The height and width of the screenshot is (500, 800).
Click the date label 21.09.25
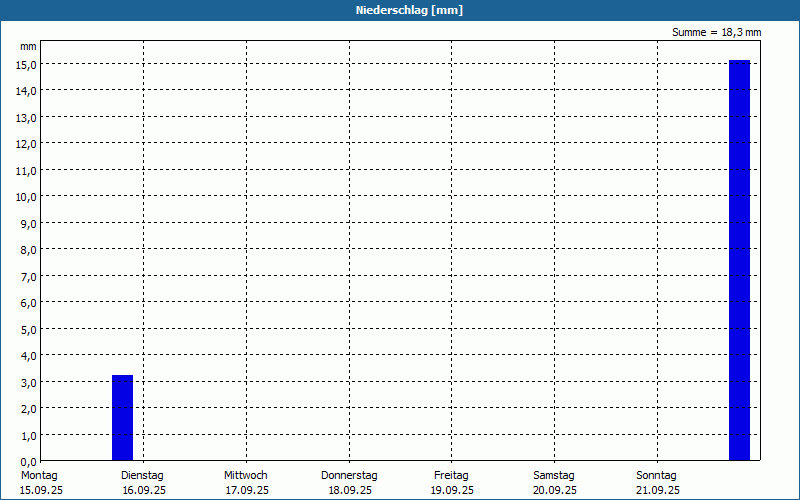tap(658, 490)
